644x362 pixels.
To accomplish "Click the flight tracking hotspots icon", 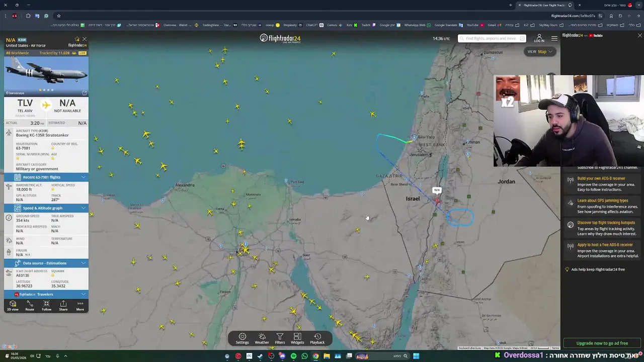I will tap(571, 225).
